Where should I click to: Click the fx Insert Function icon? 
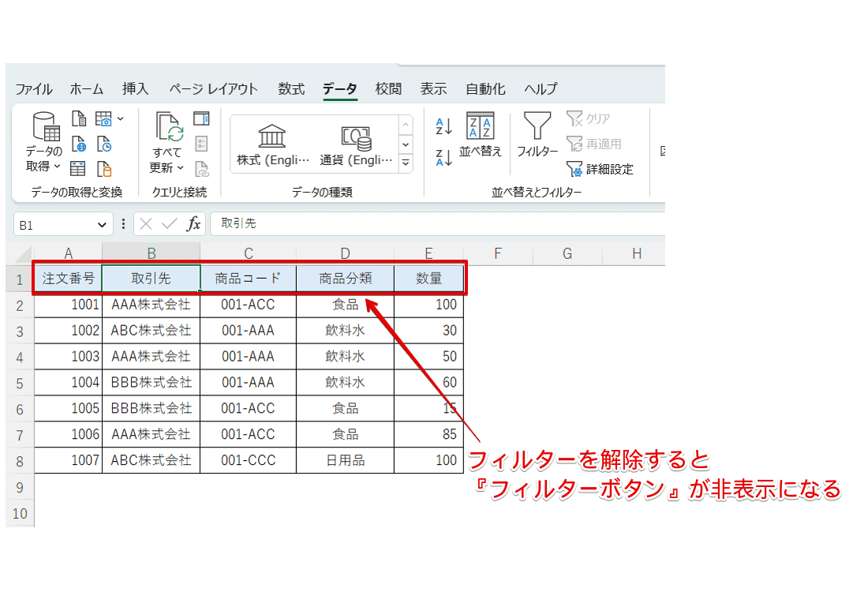(x=193, y=223)
